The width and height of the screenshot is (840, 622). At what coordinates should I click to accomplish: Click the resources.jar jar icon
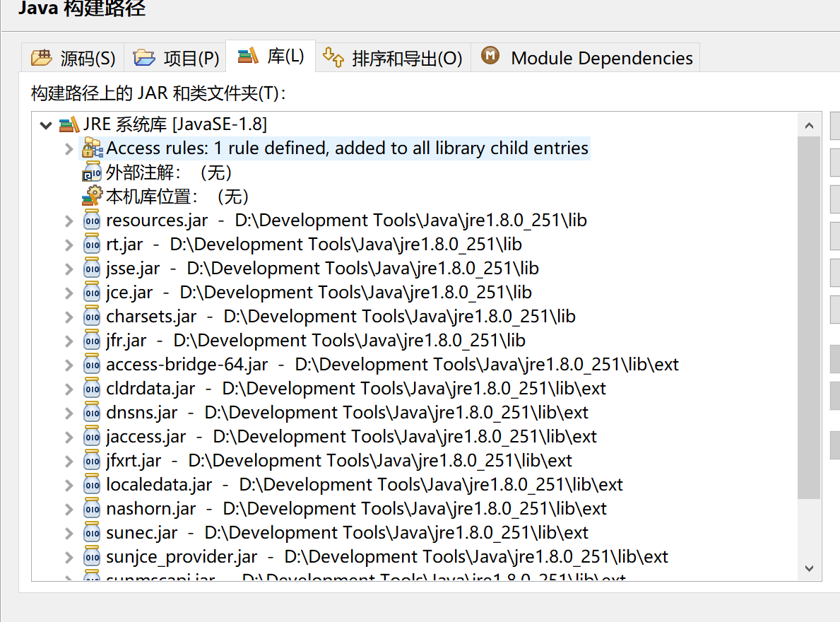click(91, 220)
